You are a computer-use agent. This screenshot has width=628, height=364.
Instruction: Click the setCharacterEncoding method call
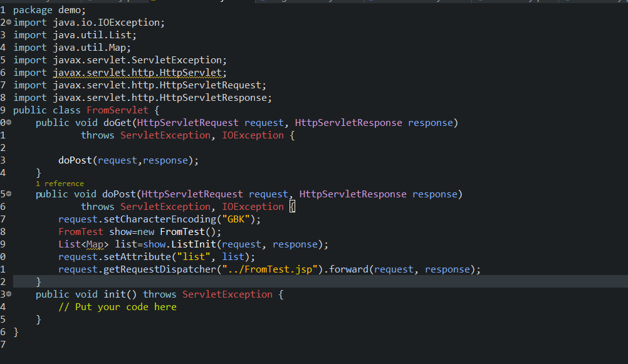tap(160, 219)
